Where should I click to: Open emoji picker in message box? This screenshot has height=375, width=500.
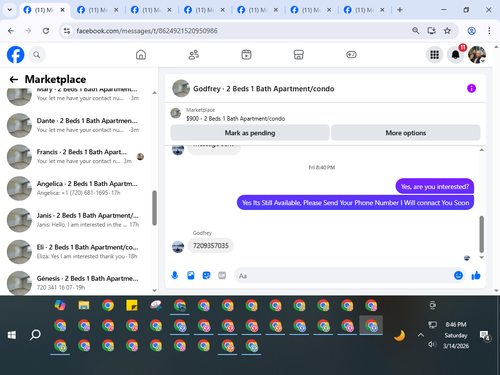(x=458, y=275)
